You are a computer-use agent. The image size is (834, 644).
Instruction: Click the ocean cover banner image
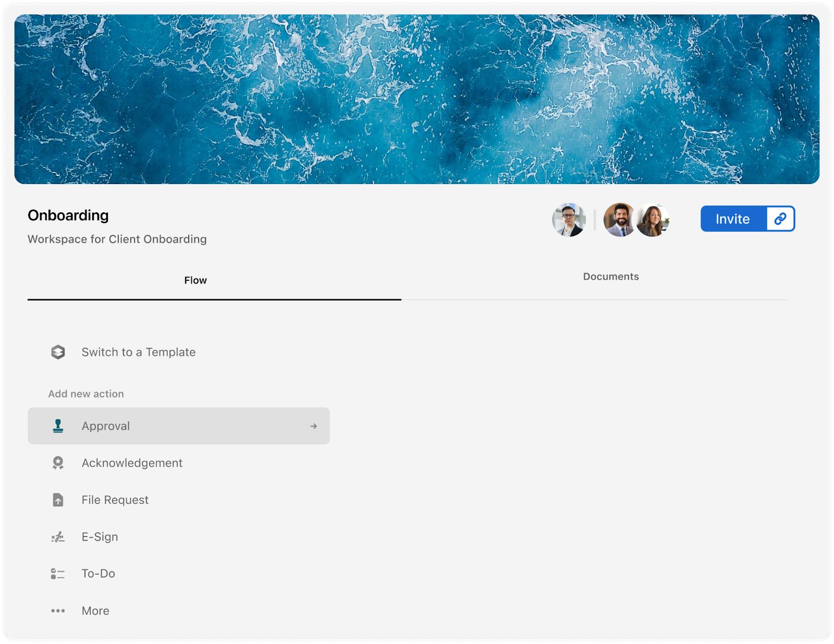[x=417, y=96]
